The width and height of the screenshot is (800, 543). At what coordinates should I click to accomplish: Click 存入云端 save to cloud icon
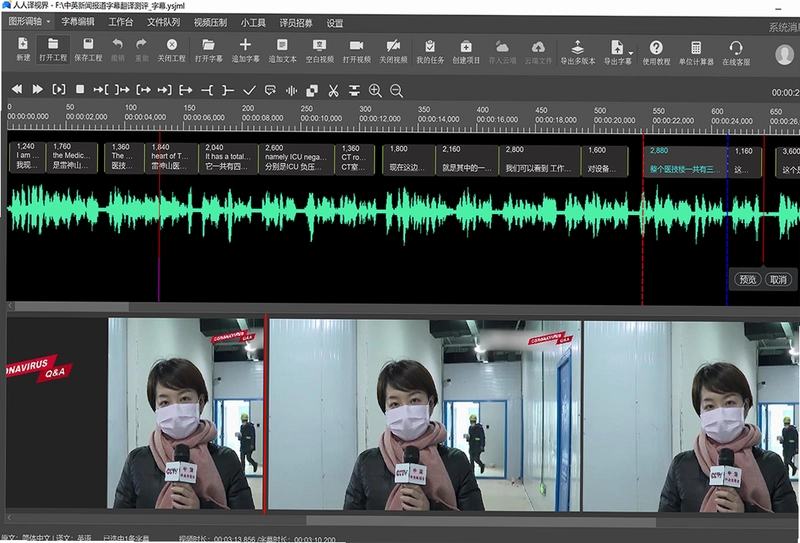click(502, 52)
